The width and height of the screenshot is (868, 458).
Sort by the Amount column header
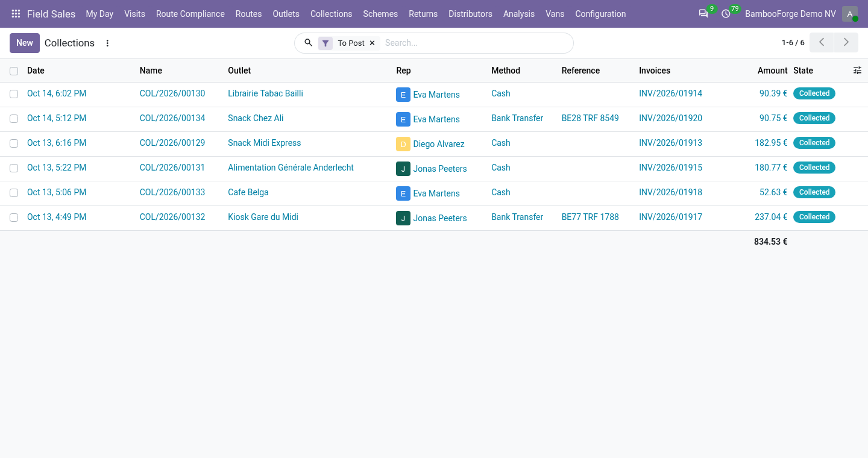pos(772,71)
